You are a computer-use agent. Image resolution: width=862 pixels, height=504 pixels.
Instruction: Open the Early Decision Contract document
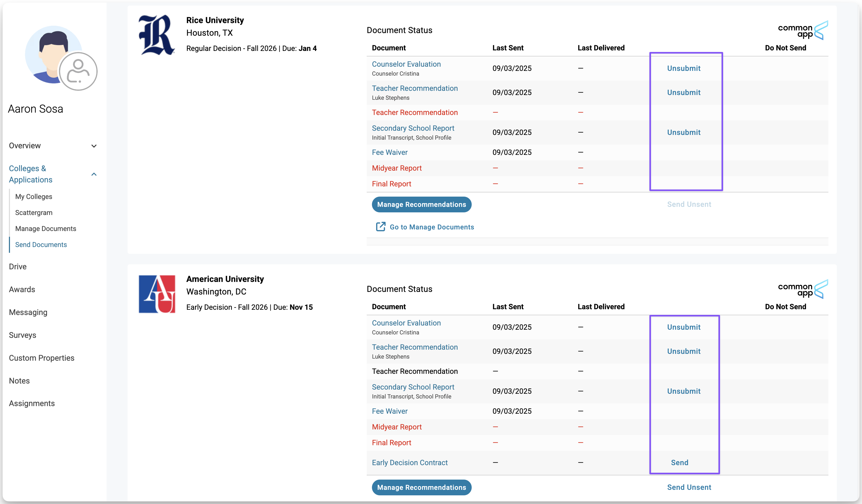tap(409, 463)
